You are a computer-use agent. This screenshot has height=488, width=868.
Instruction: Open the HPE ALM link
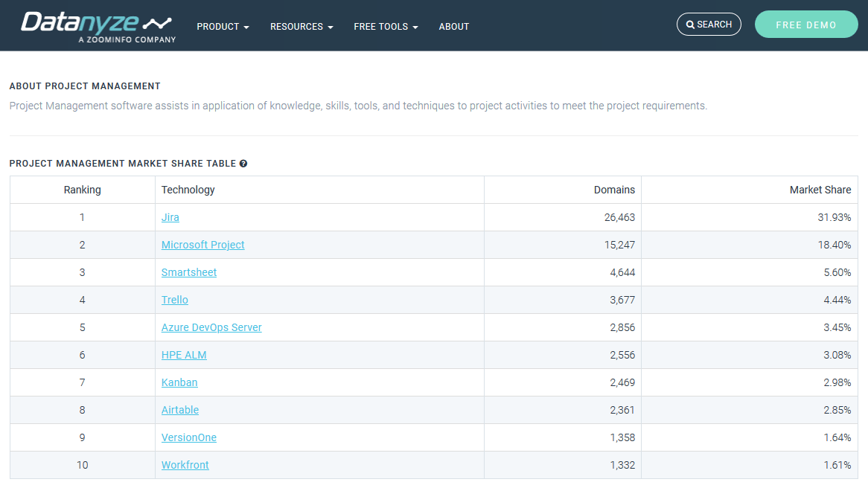(184, 355)
